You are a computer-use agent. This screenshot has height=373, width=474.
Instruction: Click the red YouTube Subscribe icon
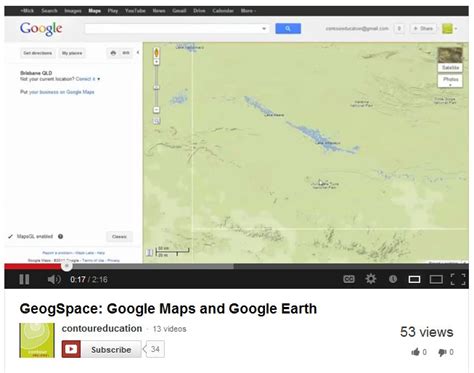click(x=71, y=349)
